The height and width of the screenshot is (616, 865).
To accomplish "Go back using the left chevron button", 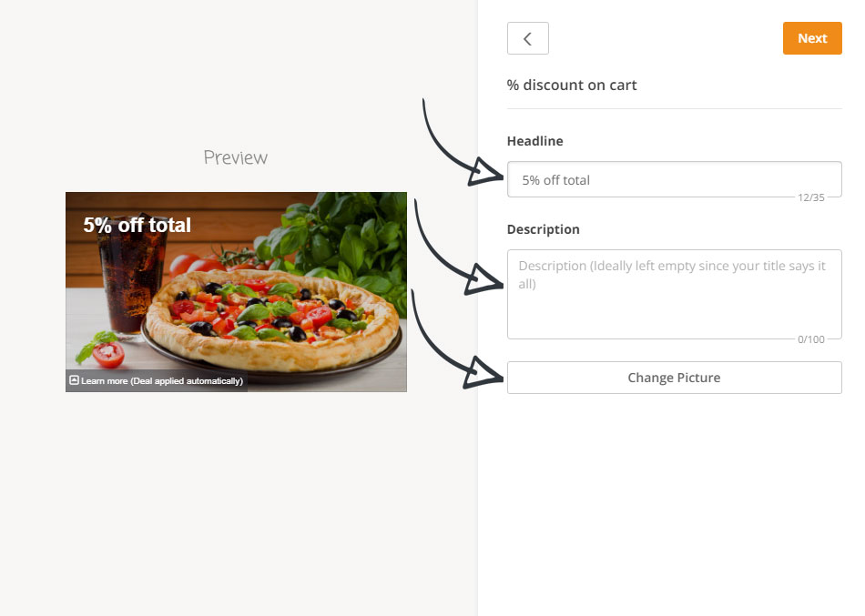I will tap(527, 38).
